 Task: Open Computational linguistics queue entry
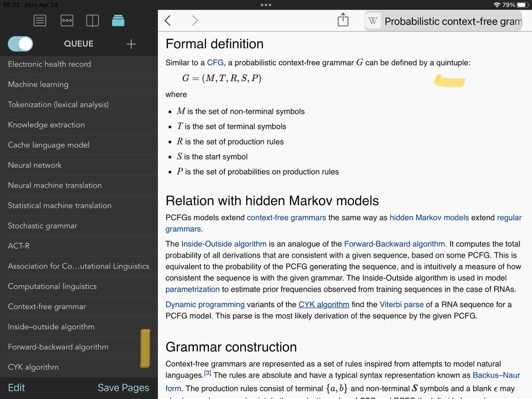pos(79,286)
